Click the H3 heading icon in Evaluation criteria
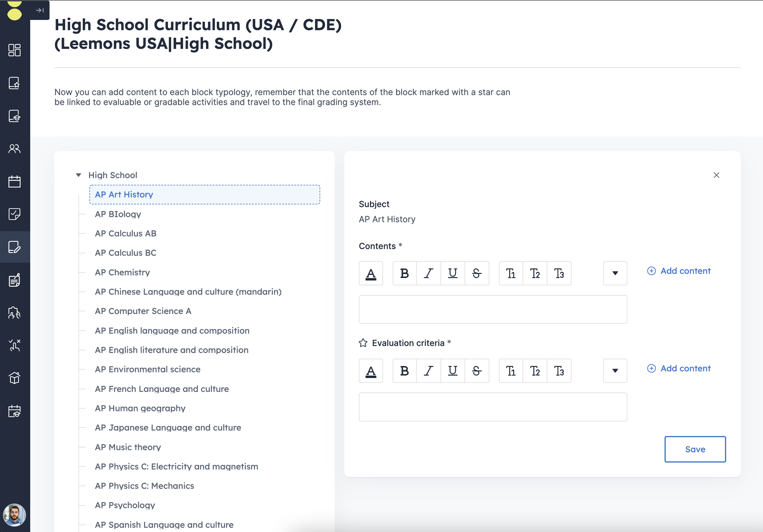This screenshot has height=532, width=763. [559, 370]
